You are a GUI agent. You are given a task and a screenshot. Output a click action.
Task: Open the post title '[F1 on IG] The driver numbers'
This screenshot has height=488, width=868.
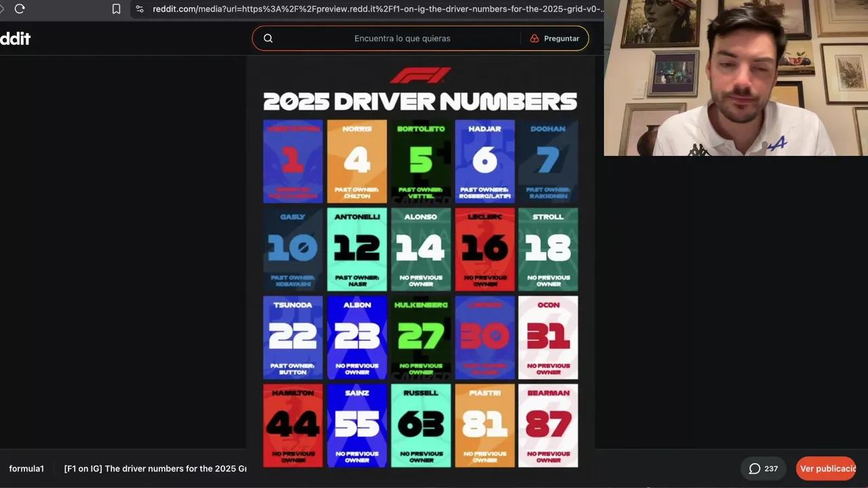155,468
